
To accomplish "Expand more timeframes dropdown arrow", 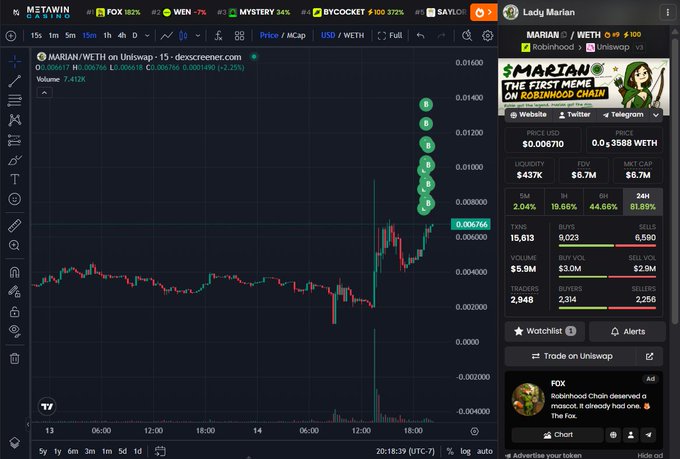I will (147, 36).
